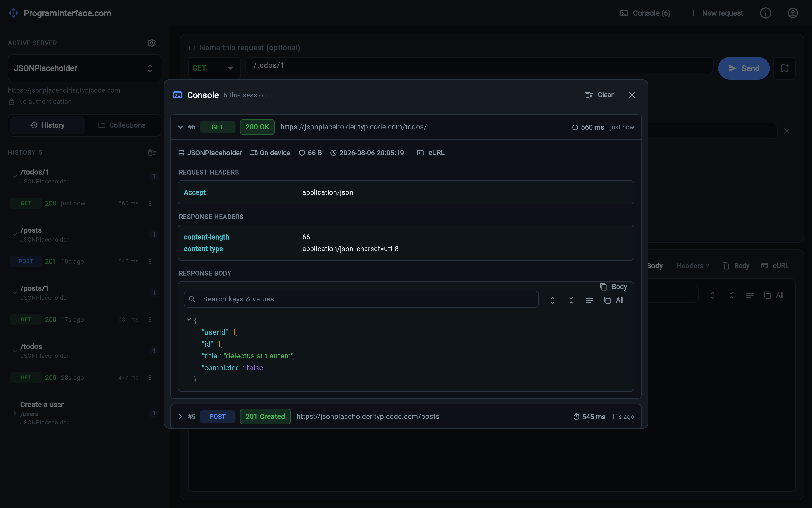
Task: Expand console entry #5 POST
Action: 180,417
